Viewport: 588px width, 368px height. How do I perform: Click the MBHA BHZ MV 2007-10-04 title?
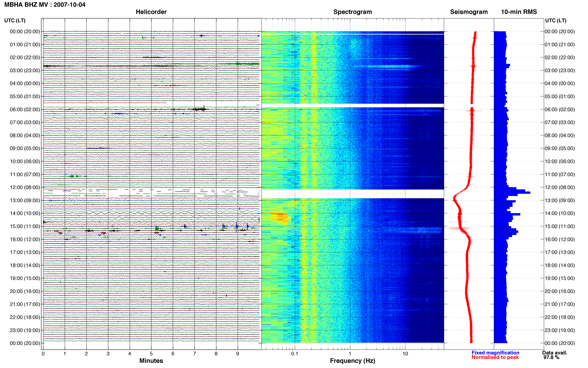[45, 5]
